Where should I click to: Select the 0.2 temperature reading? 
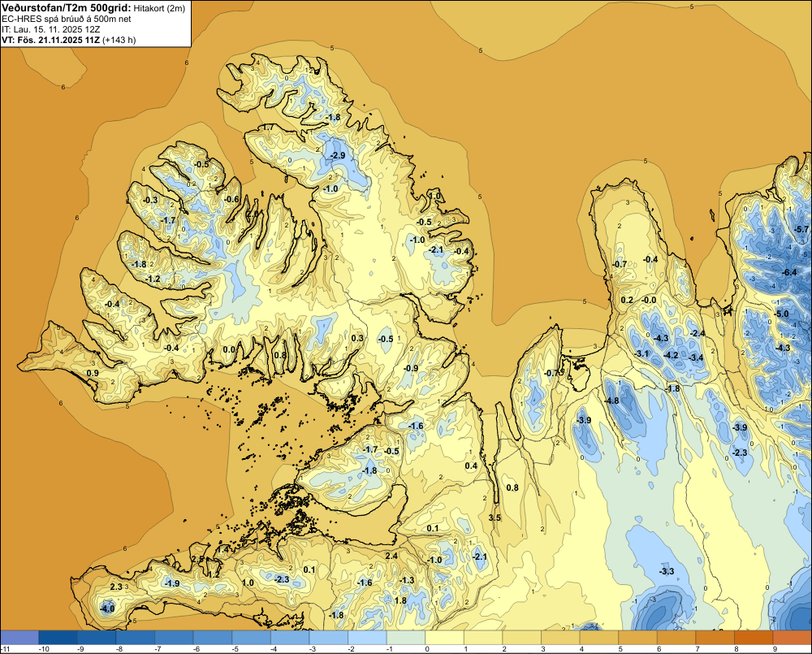pyautogui.click(x=627, y=301)
